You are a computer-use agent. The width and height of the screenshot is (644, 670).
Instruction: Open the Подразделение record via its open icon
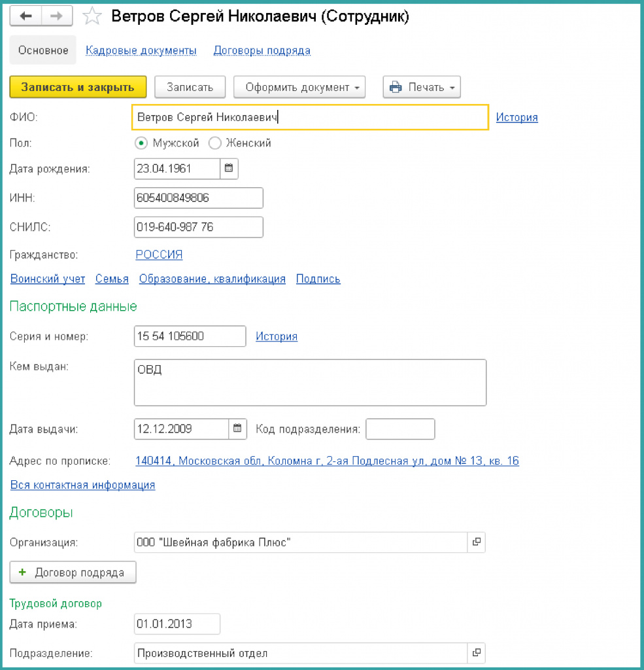tap(476, 652)
